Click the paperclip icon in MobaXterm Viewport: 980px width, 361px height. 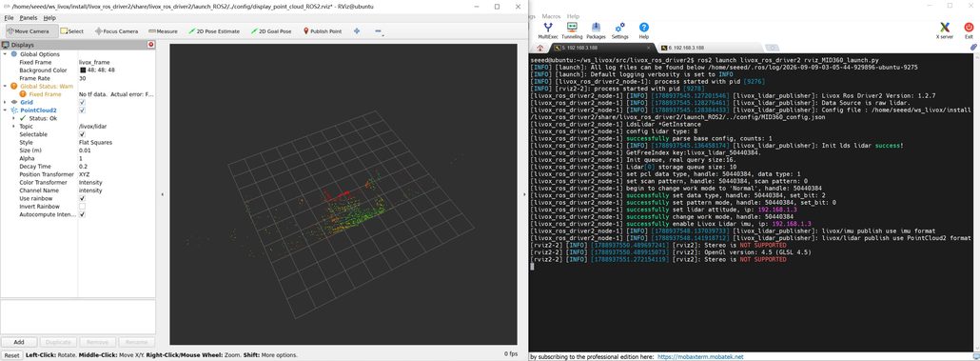click(x=972, y=47)
